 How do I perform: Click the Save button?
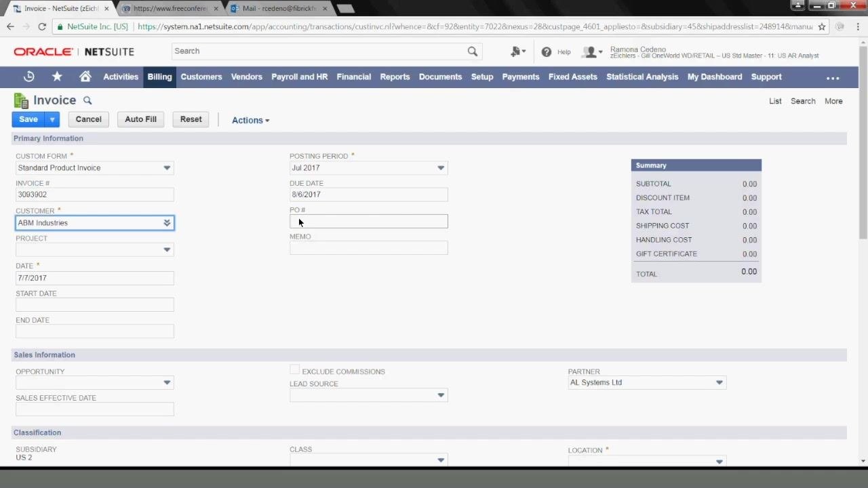coord(28,119)
